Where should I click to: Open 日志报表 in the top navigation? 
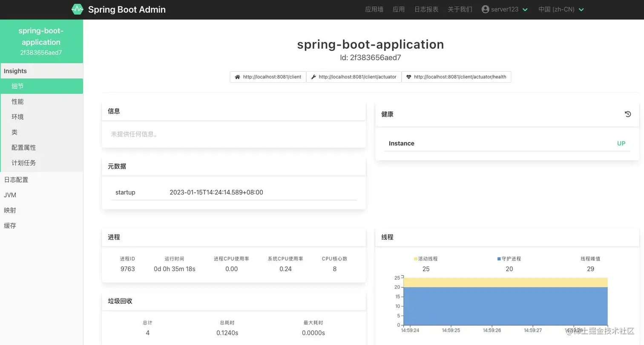pyautogui.click(x=426, y=9)
